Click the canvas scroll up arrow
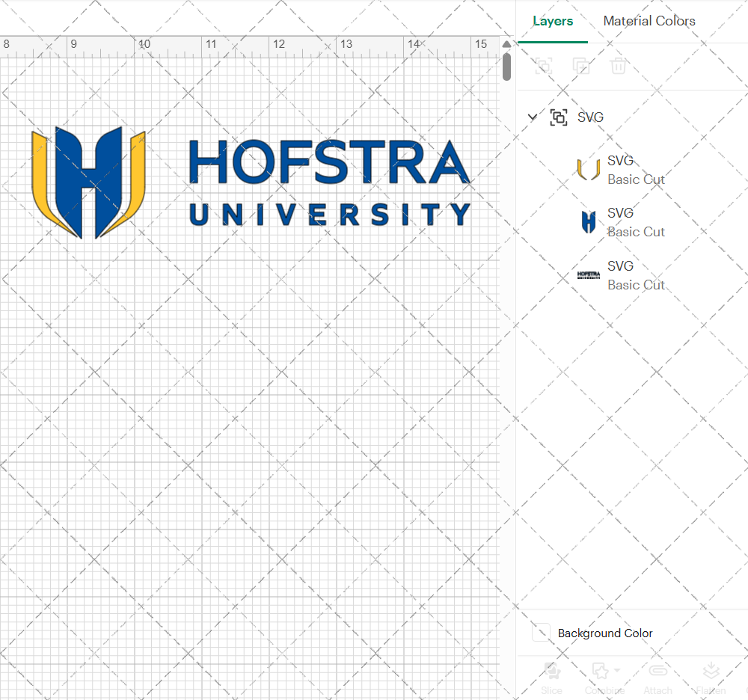748x700 pixels. [506, 44]
